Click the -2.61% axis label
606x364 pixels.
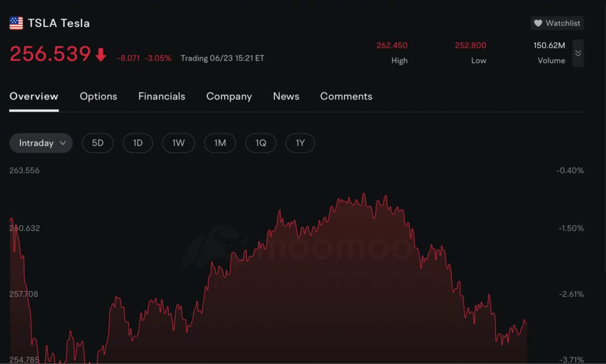571,294
